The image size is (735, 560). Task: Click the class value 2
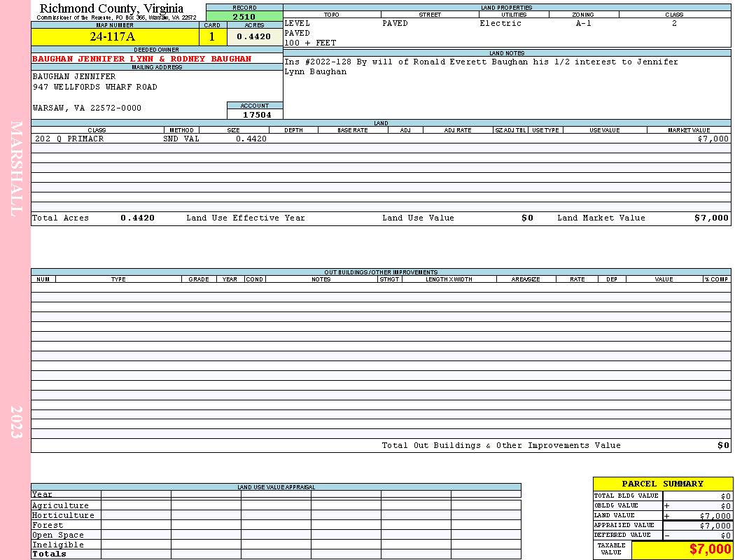coord(674,23)
